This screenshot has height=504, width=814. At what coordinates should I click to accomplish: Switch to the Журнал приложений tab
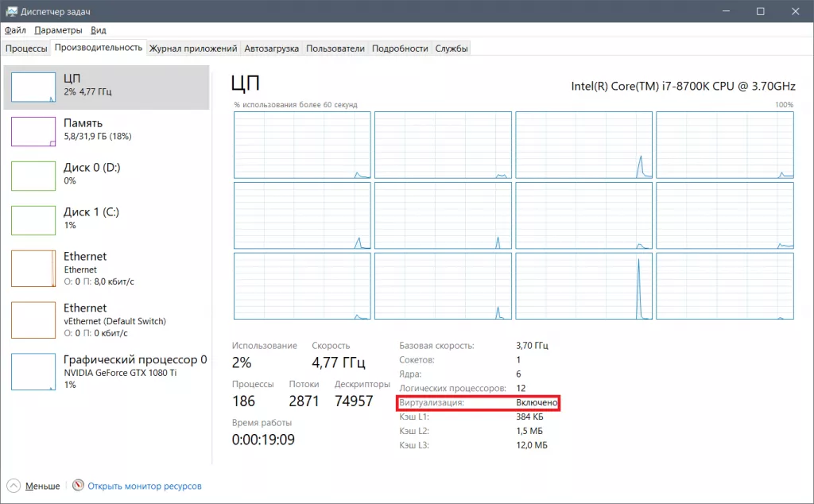(193, 48)
